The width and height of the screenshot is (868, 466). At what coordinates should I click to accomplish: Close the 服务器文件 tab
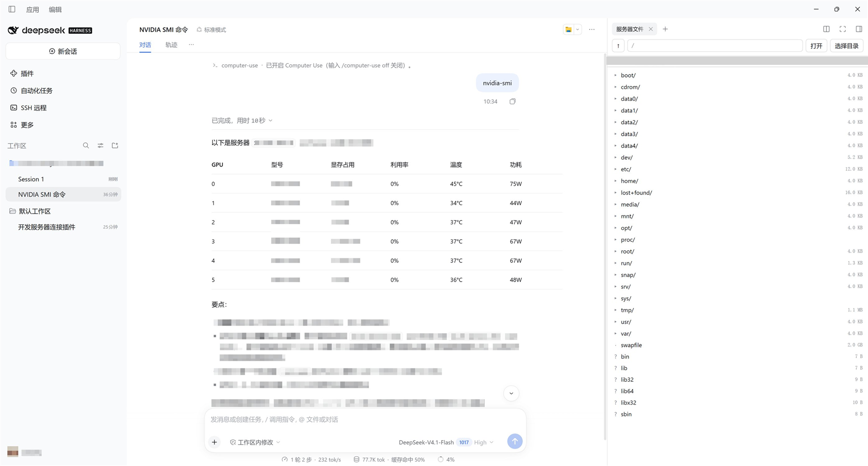tap(651, 29)
